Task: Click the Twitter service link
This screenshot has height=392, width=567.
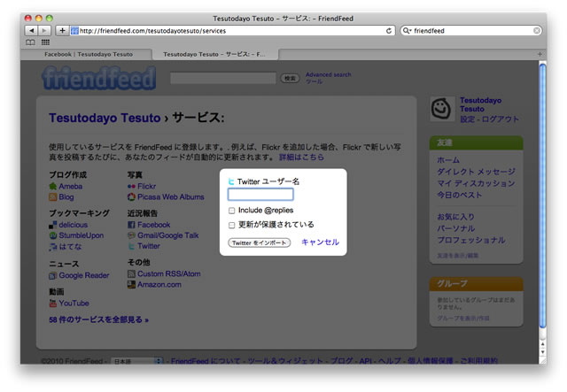Action: (149, 246)
